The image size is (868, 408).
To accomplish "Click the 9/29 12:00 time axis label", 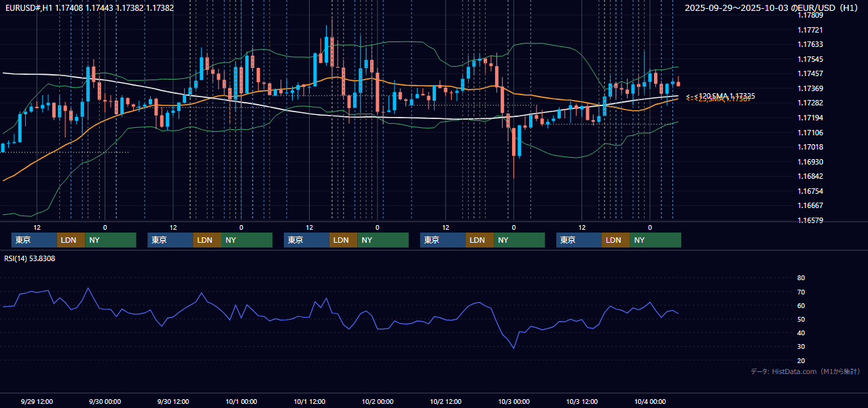I will (37, 401).
